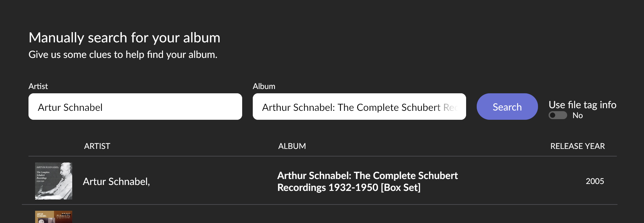
Task: Select the second result's partially visible album cover
Action: [54, 217]
